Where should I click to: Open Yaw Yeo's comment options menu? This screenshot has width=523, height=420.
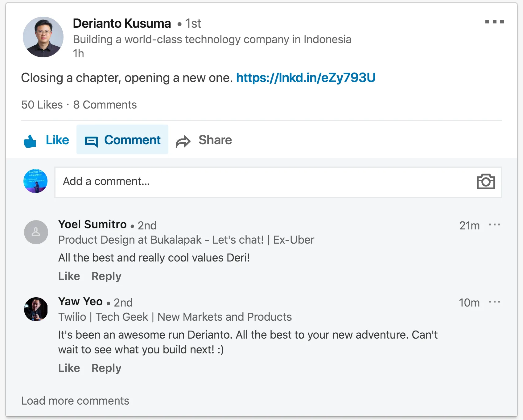pyautogui.click(x=494, y=302)
